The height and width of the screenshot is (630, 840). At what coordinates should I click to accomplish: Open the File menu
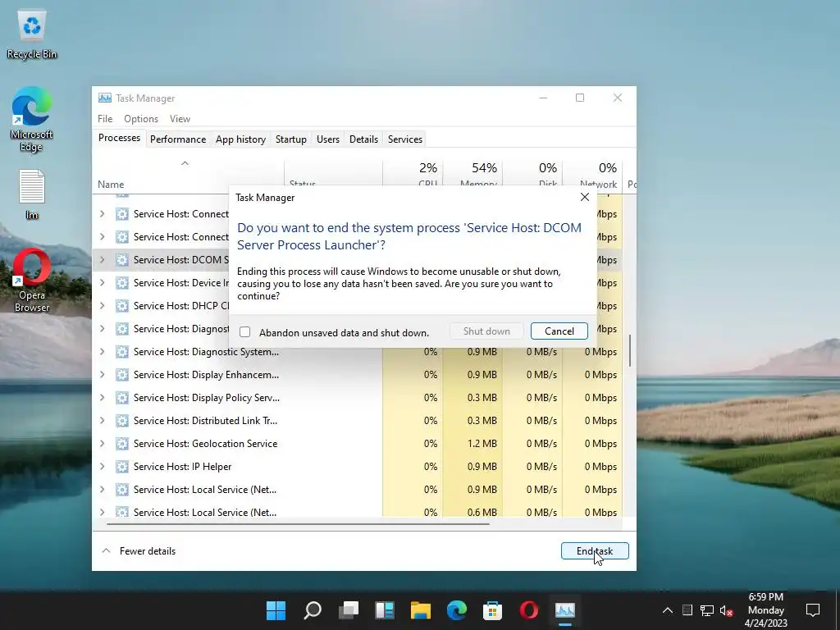click(x=105, y=119)
